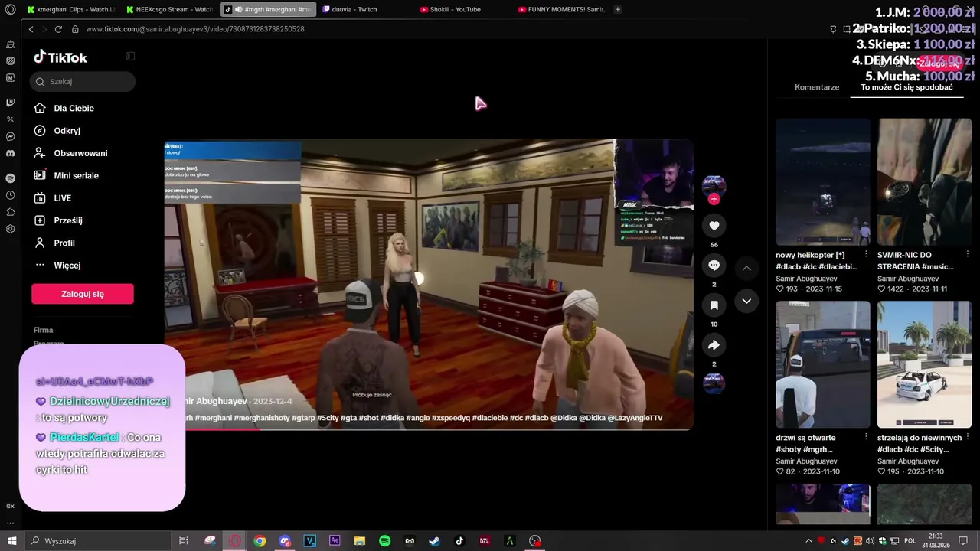
Task: Reload the page in the browser toolbar
Action: click(58, 29)
